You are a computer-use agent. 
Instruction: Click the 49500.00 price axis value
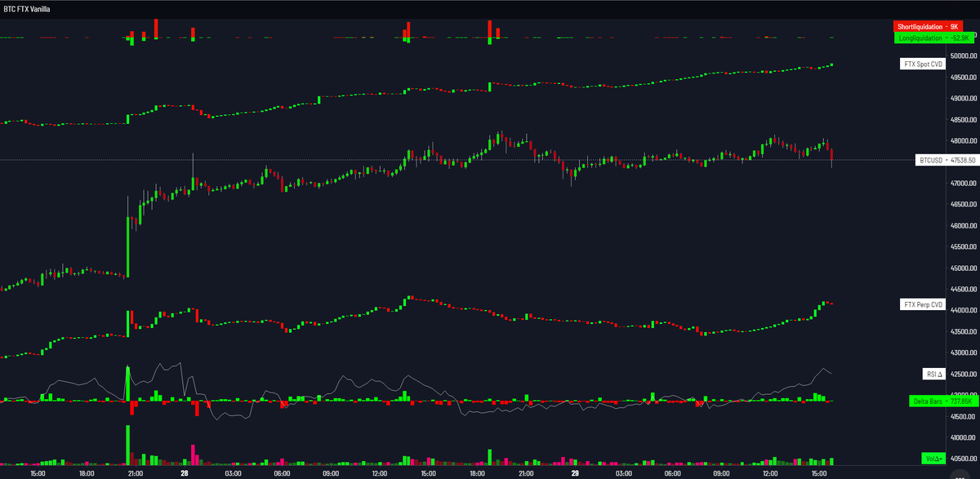(963, 78)
